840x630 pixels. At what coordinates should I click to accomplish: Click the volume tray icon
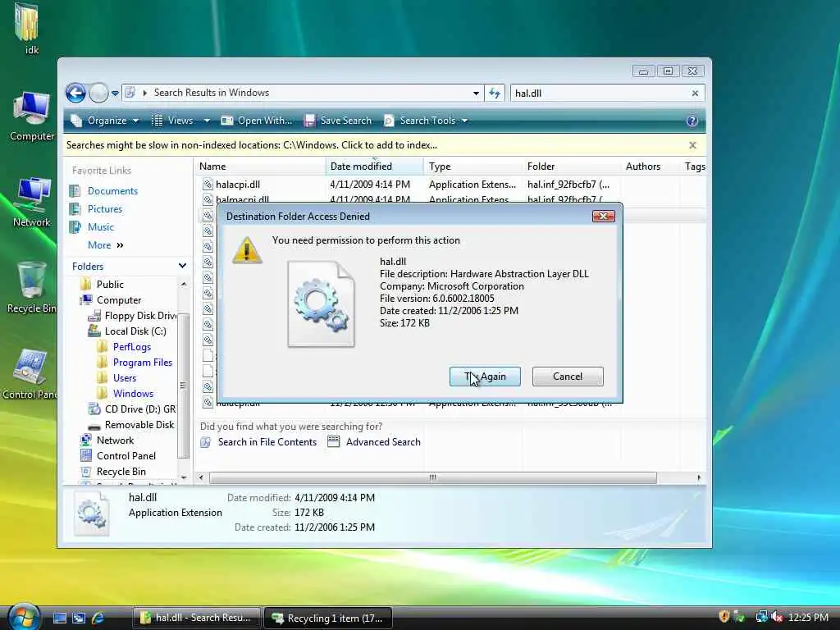(x=776, y=617)
